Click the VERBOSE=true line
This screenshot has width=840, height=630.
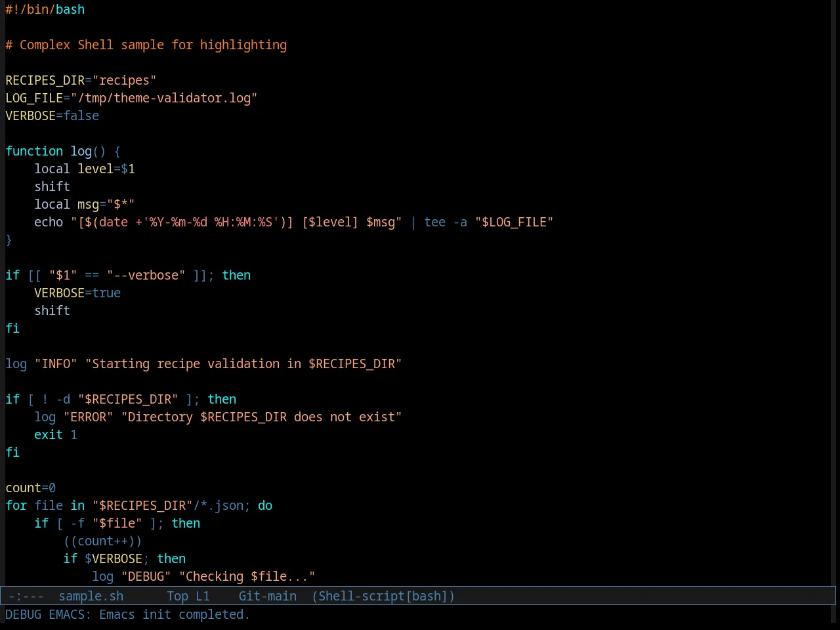click(x=77, y=293)
